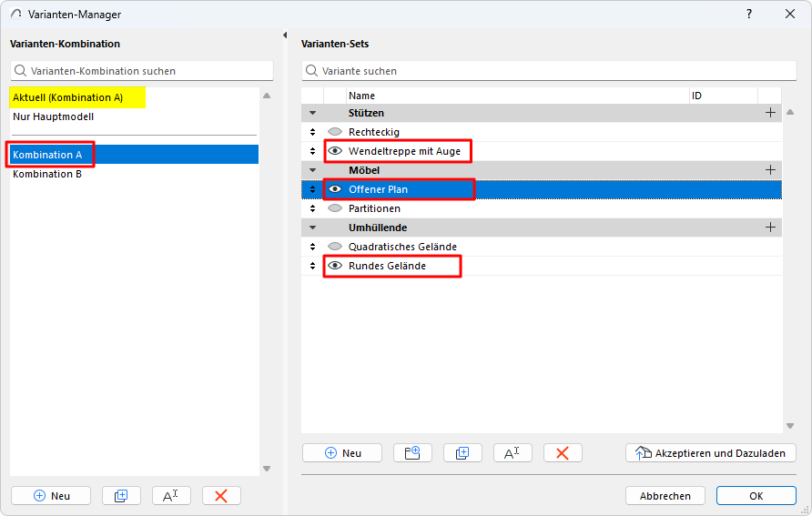Select the Wendeltreppe mit Auge name
Viewport: 812px width, 516px height.
(x=404, y=151)
